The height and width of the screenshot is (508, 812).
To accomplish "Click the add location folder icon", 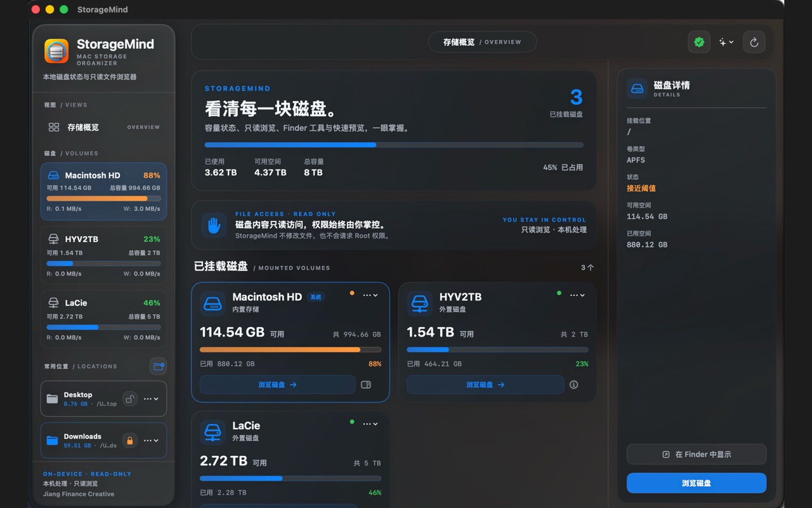I will [159, 366].
